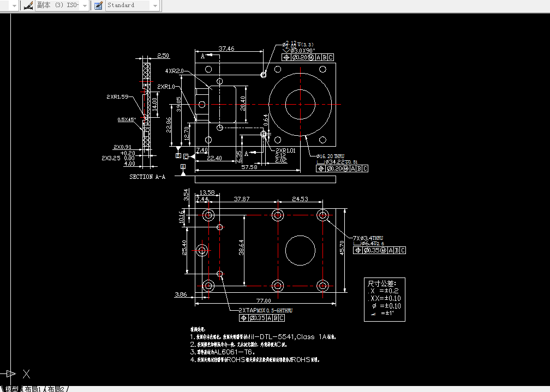Select the ø34.22 counterbore callout
The height and width of the screenshot is (392, 550).
pos(337,161)
